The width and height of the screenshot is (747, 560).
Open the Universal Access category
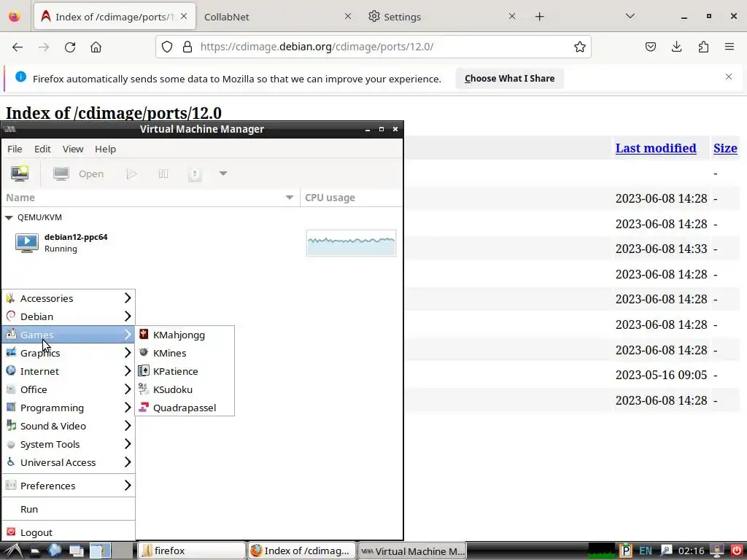point(69,462)
